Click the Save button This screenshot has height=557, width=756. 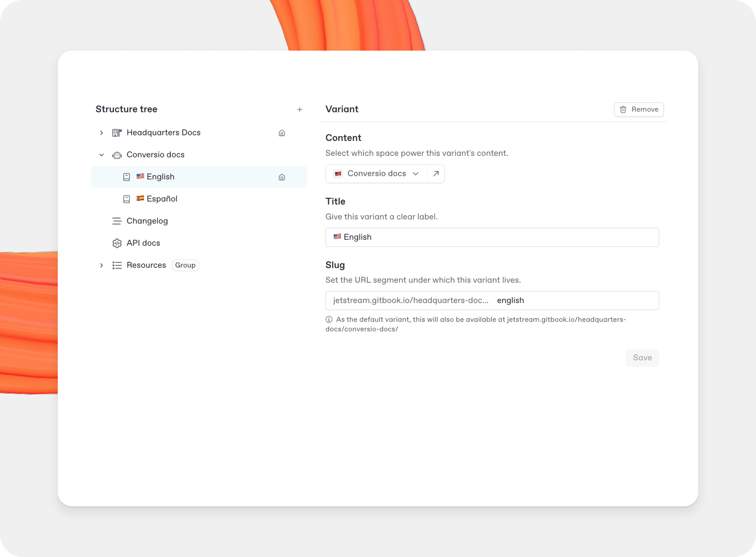click(642, 358)
